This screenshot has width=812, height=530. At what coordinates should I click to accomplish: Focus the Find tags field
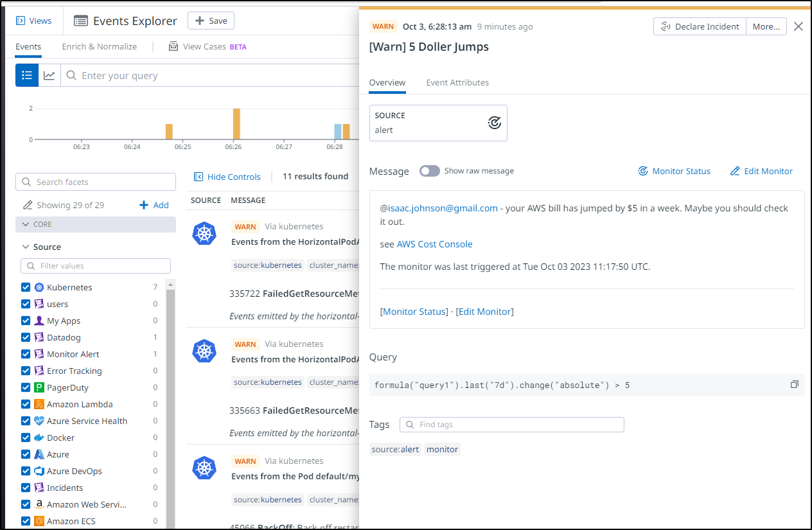pyautogui.click(x=512, y=425)
